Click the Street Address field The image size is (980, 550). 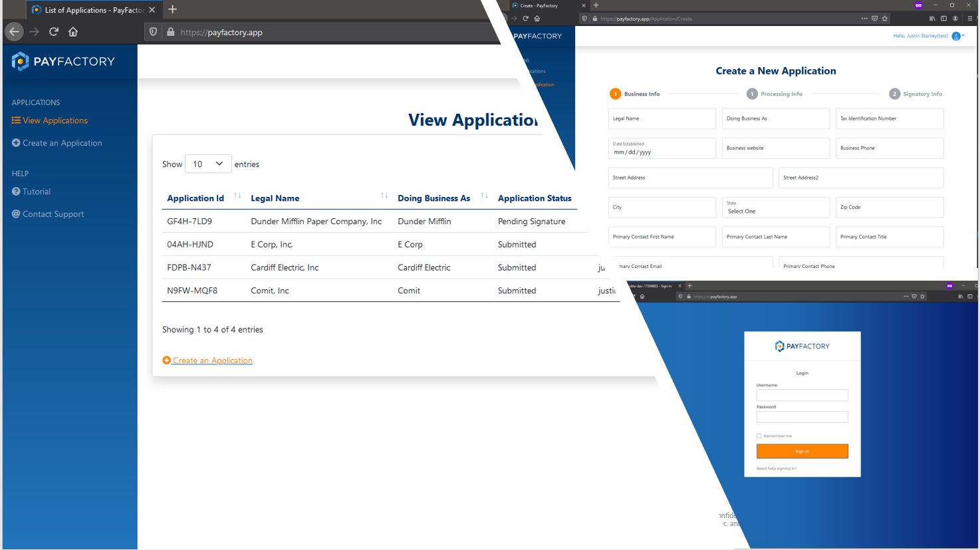pos(690,178)
